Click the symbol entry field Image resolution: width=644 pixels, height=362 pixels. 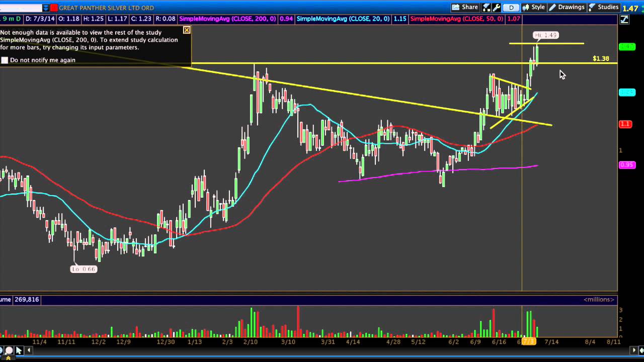coord(21,8)
